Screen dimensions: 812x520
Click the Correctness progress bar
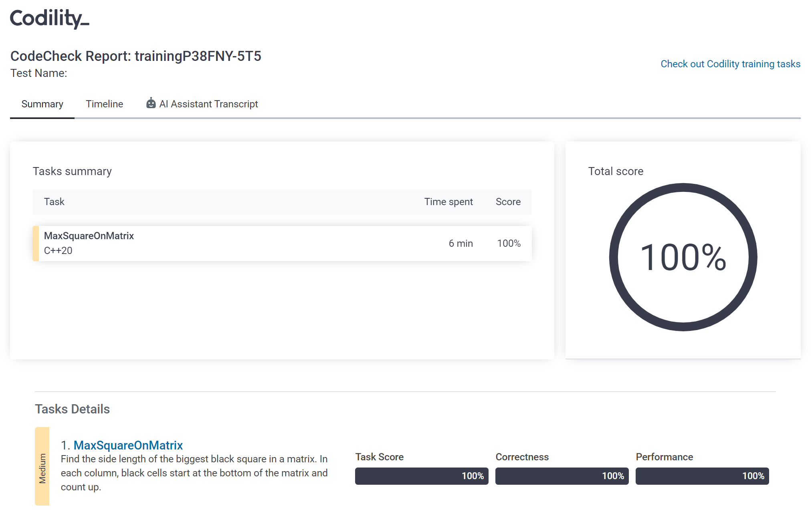(x=562, y=476)
